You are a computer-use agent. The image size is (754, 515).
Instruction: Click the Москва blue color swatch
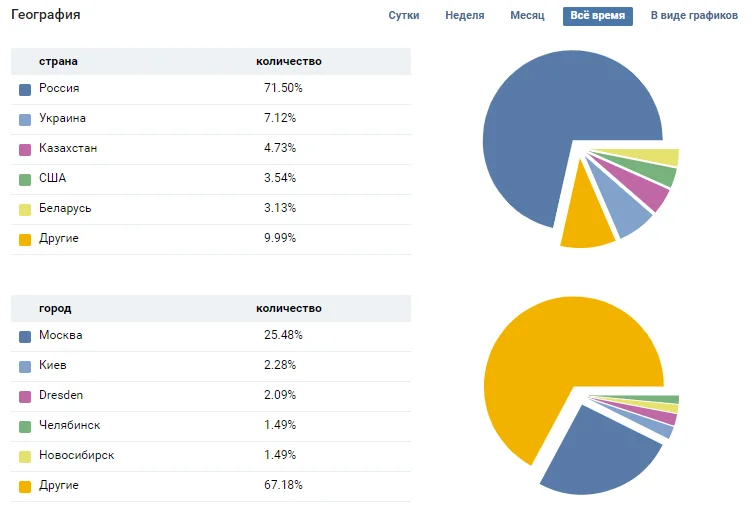pos(25,337)
